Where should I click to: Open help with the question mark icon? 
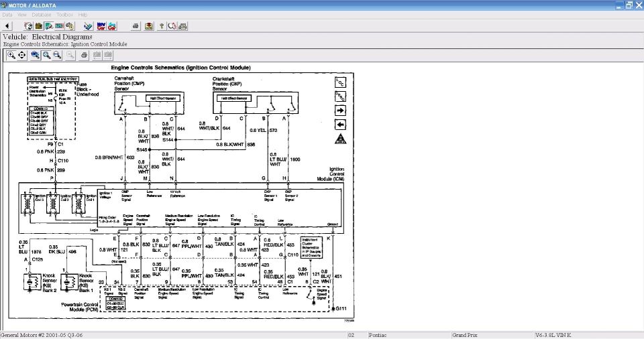point(162,26)
